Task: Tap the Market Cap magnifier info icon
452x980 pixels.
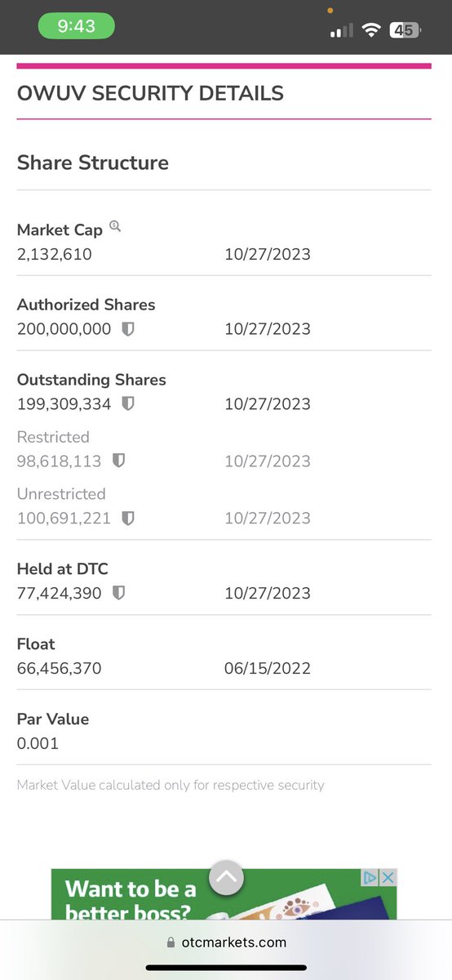Action: (x=115, y=227)
